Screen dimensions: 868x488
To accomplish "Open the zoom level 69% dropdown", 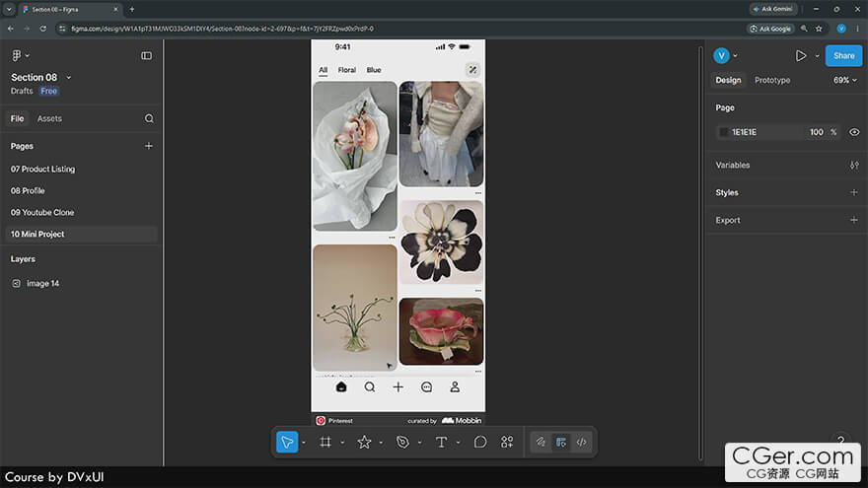I will 844,80.
